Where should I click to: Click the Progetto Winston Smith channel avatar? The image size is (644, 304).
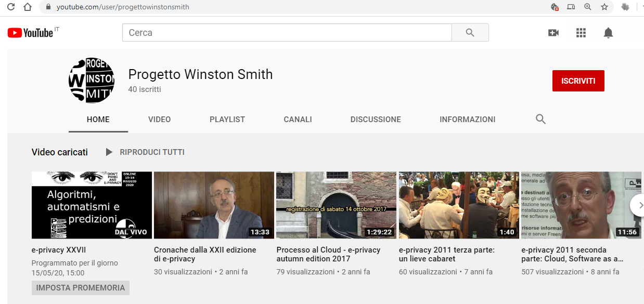point(92,80)
